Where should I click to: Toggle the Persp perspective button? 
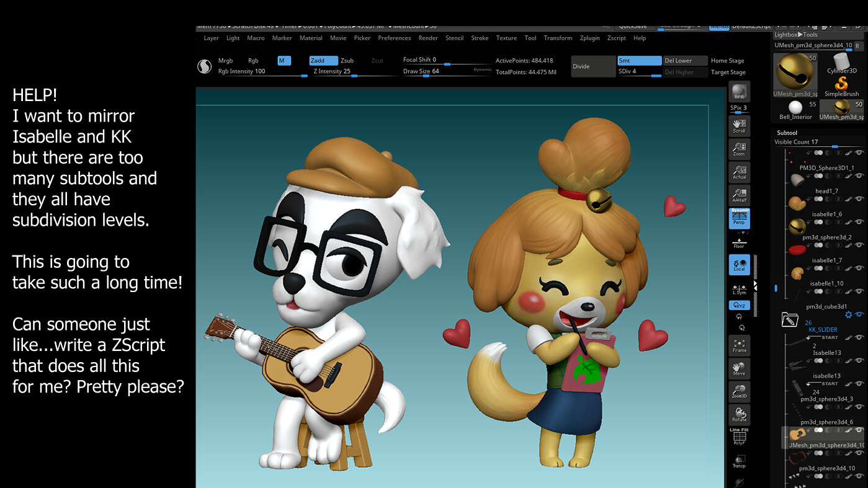[x=739, y=218]
